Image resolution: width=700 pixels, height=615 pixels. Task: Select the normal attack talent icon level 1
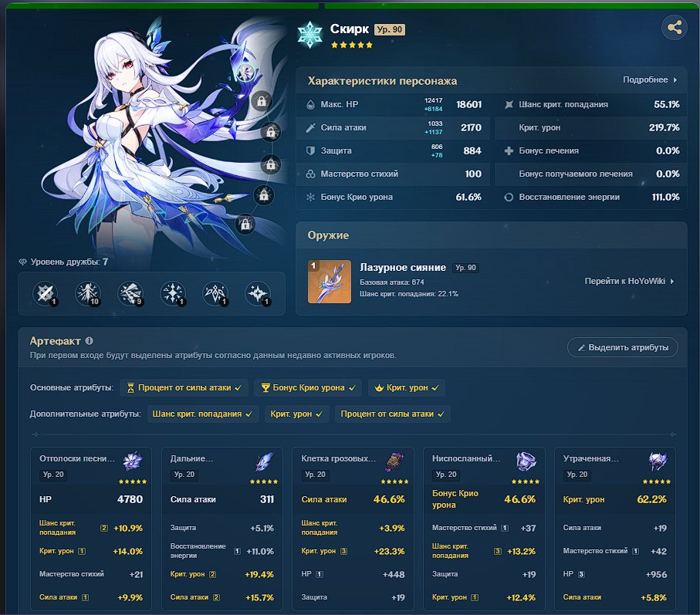(x=45, y=294)
